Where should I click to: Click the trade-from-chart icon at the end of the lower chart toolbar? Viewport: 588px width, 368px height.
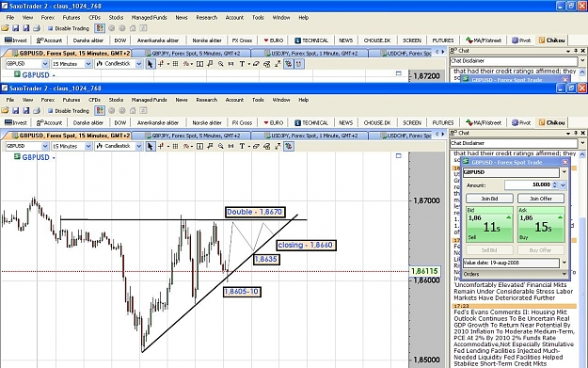tap(289, 146)
